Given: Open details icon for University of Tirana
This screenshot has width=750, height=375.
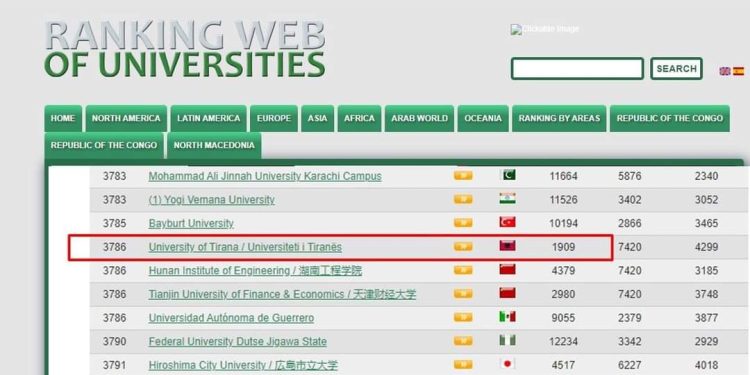Looking at the screenshot, I should pos(463,246).
